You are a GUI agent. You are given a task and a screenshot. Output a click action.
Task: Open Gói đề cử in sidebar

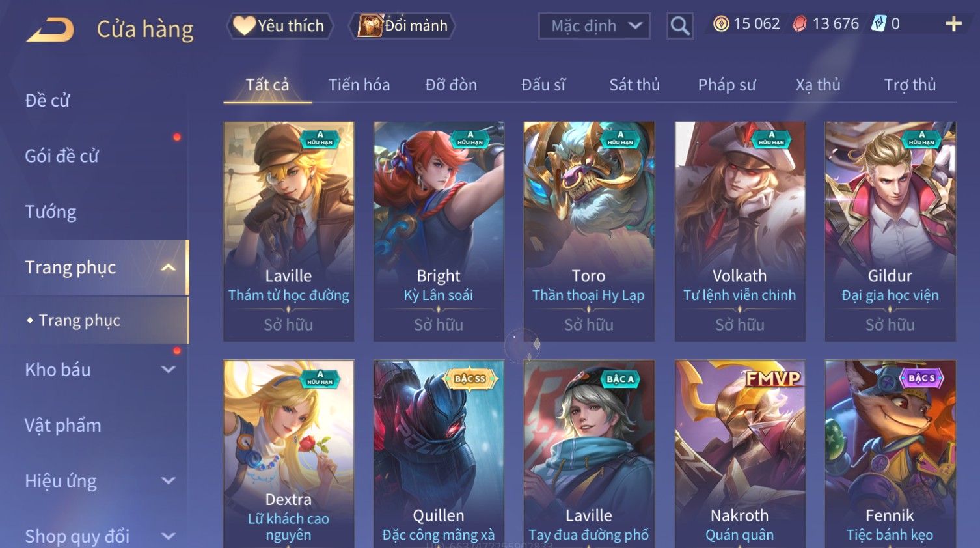click(62, 156)
